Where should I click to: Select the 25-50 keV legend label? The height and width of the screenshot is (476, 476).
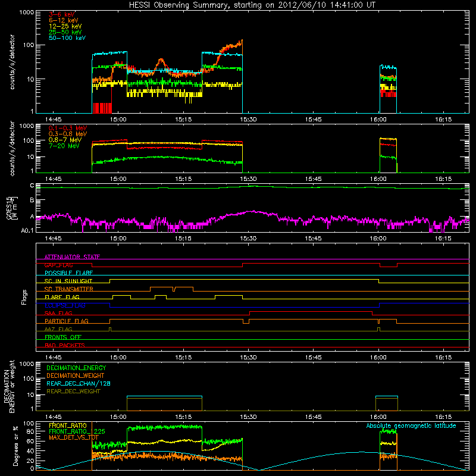(x=65, y=32)
